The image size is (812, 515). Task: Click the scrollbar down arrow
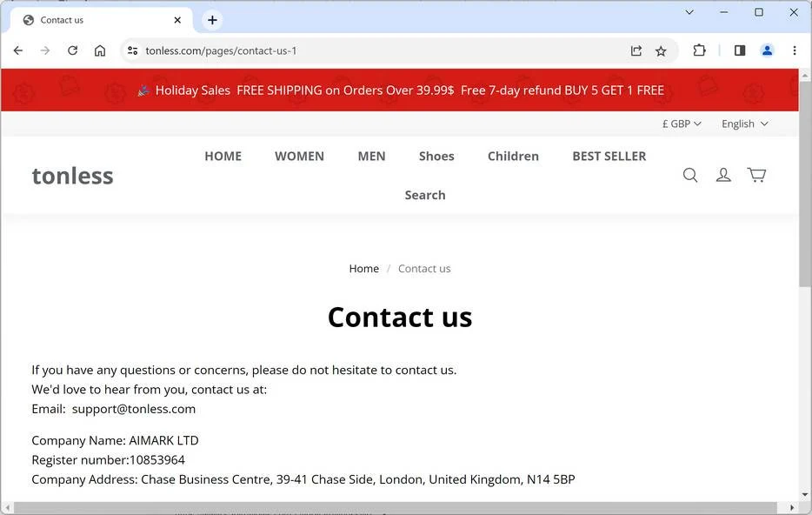[805, 495]
